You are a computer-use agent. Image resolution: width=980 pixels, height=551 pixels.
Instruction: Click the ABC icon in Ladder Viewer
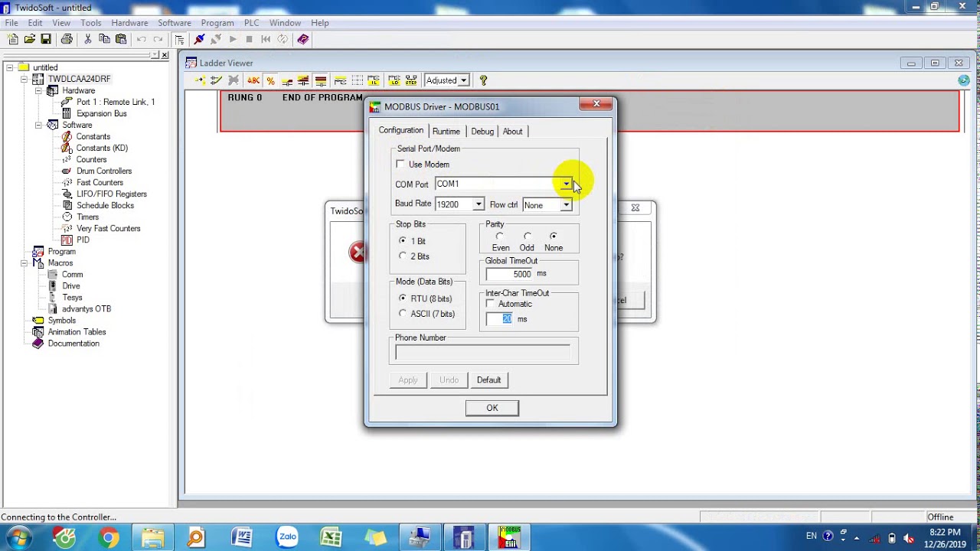(x=253, y=80)
